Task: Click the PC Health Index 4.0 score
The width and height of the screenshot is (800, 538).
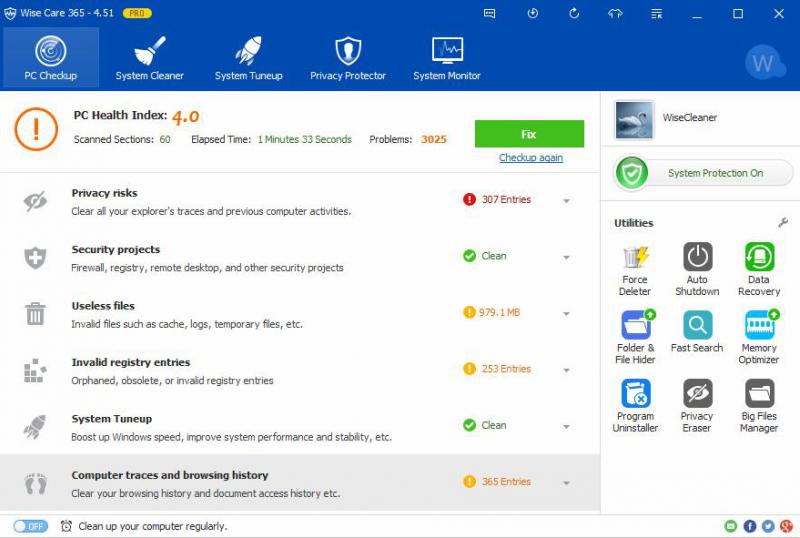Action: pyautogui.click(x=185, y=117)
